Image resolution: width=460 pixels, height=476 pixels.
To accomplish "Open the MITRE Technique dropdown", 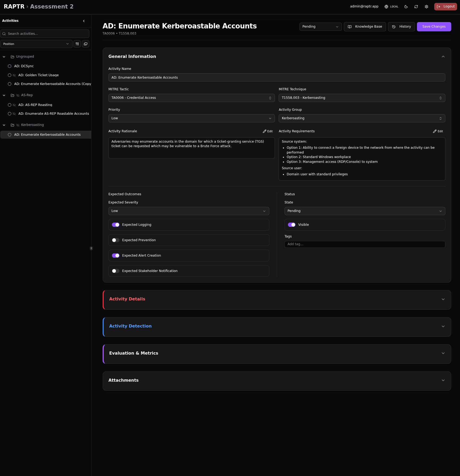I will pyautogui.click(x=362, y=98).
